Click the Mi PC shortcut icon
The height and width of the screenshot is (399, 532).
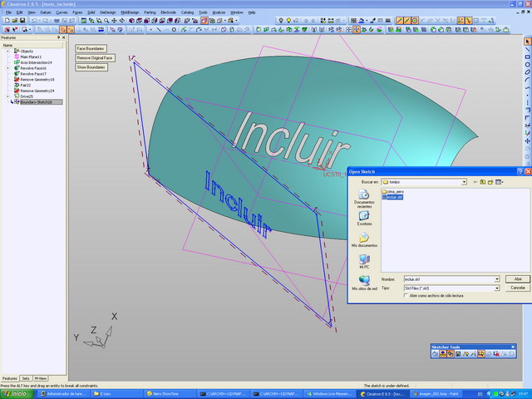pos(364,260)
